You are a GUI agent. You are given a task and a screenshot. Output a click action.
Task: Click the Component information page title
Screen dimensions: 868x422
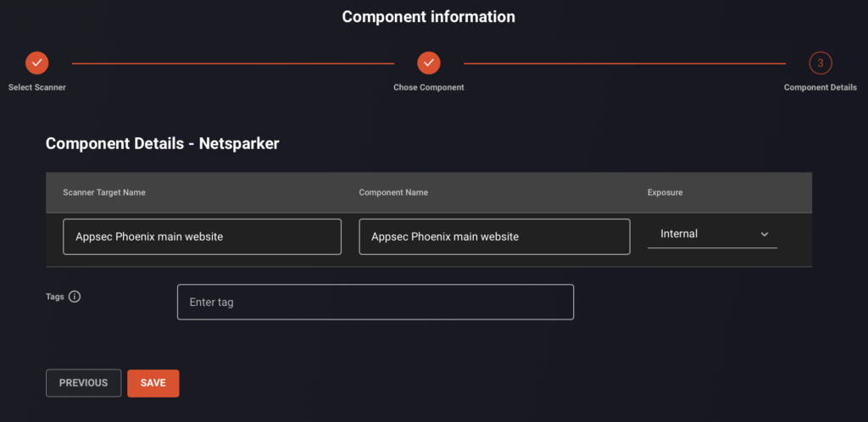(428, 17)
